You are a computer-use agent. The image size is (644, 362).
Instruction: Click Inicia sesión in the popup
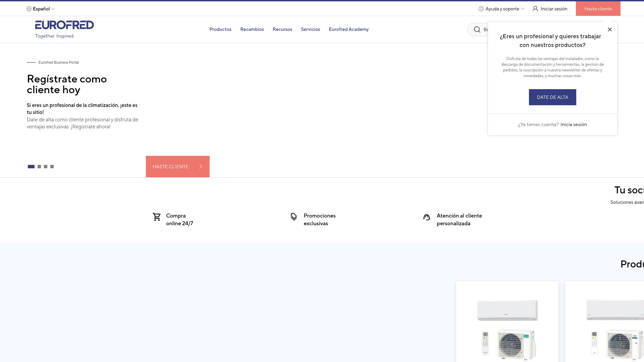(x=574, y=125)
